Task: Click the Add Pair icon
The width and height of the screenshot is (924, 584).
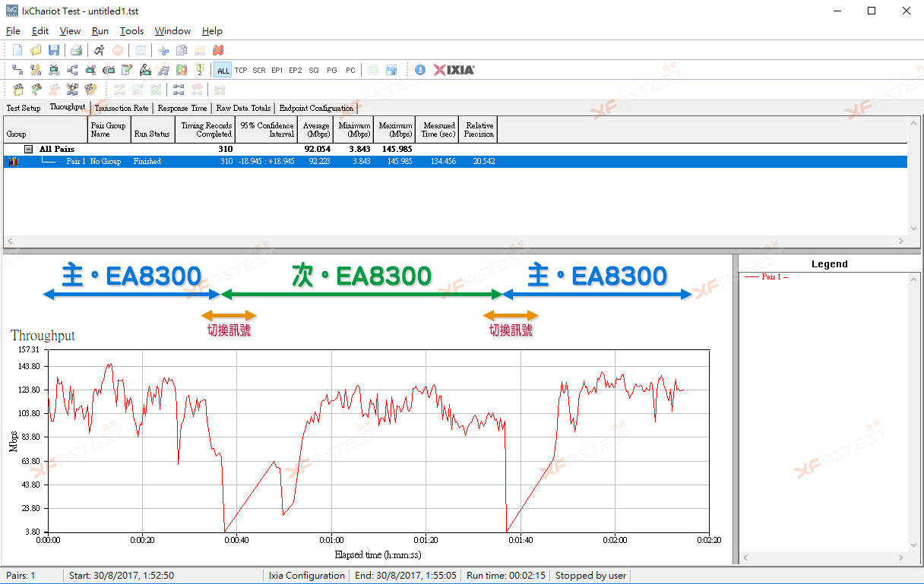Action: pyautogui.click(x=17, y=70)
